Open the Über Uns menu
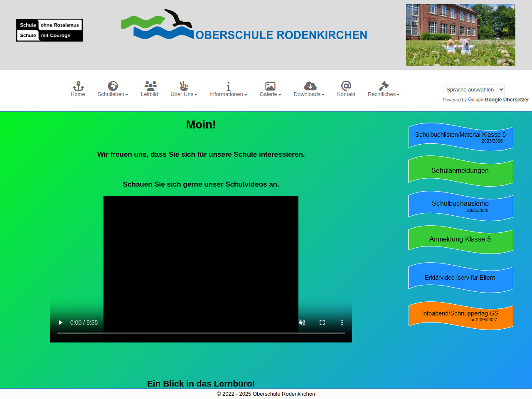532x399 pixels. [x=184, y=89]
